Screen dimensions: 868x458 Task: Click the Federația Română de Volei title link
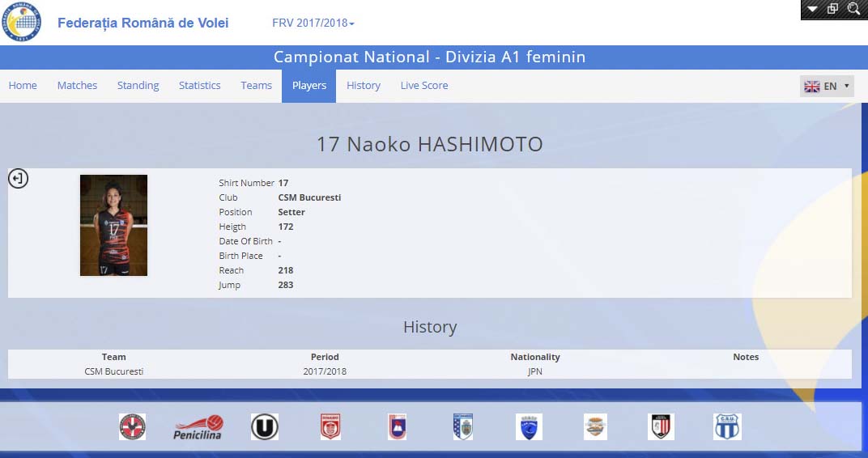pyautogui.click(x=143, y=23)
